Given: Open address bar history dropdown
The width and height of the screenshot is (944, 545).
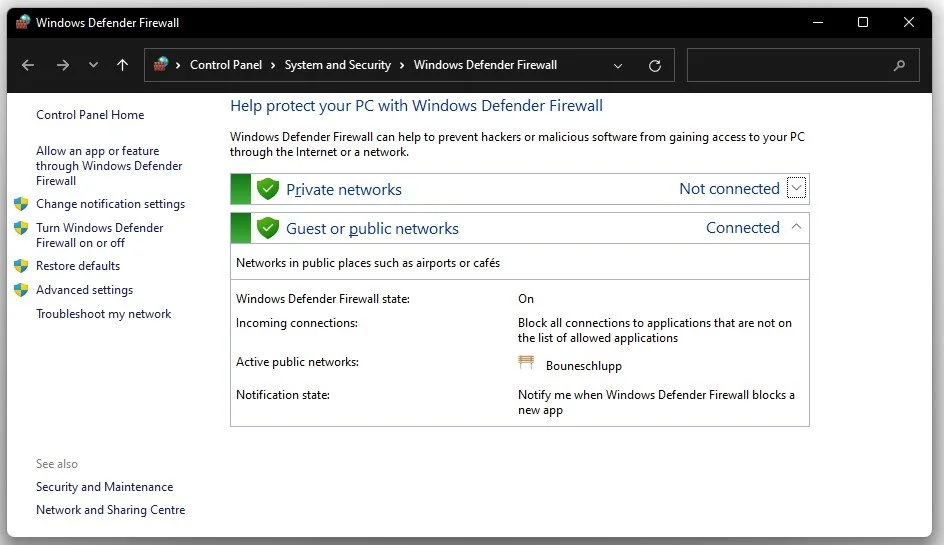Looking at the screenshot, I should point(618,66).
